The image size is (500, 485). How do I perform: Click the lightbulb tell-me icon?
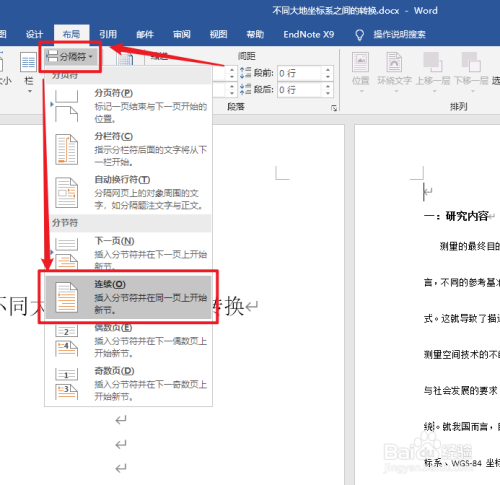point(359,35)
